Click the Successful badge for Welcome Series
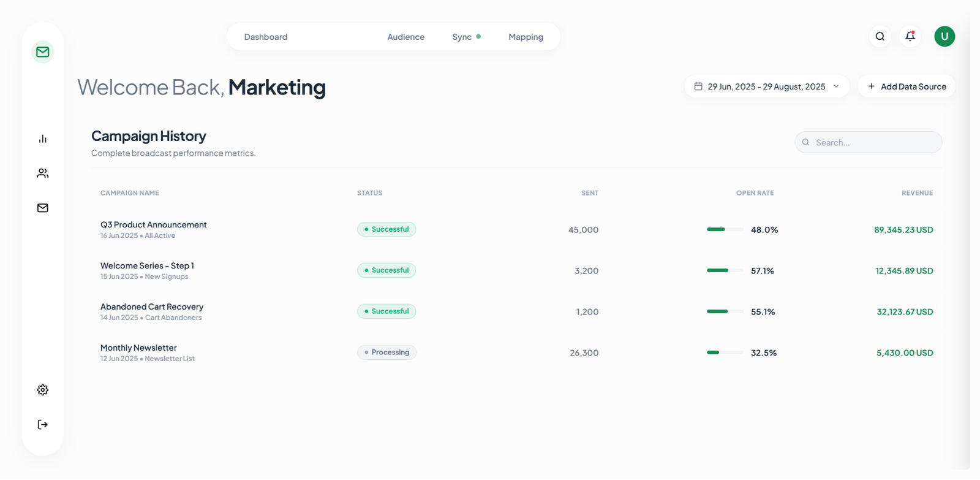This screenshot has height=480, width=980. tap(386, 270)
